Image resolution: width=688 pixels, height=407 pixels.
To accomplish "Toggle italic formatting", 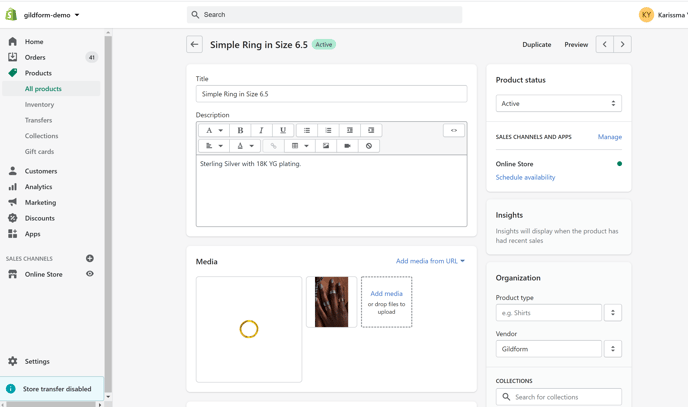I will coord(261,130).
